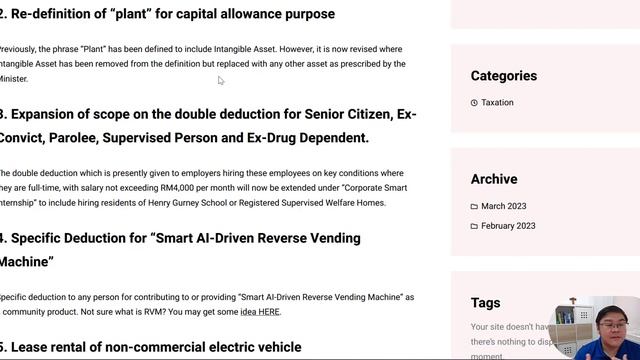Click the presenter webcam thumbnail
Screen dimensions: 640x360
pyautogui.click(x=594, y=328)
